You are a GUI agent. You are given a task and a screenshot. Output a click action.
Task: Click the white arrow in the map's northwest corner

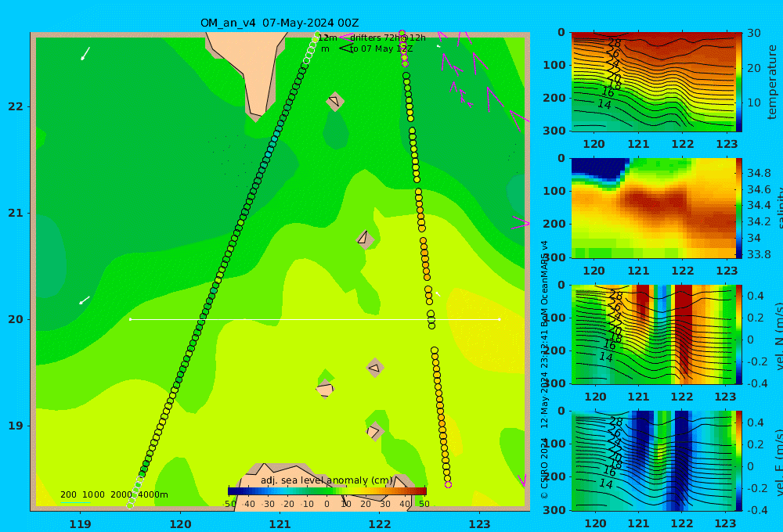[85, 53]
